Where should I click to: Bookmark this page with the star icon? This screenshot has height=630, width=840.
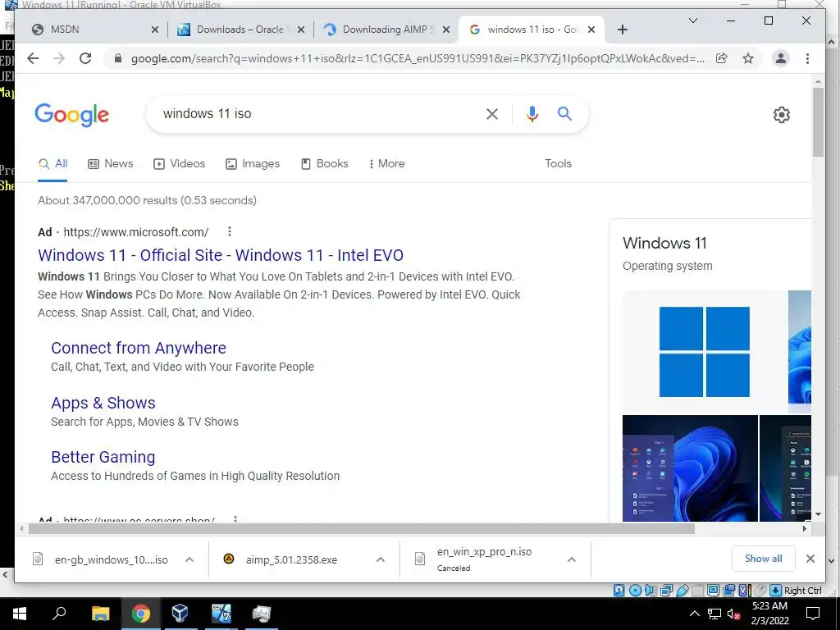[748, 58]
